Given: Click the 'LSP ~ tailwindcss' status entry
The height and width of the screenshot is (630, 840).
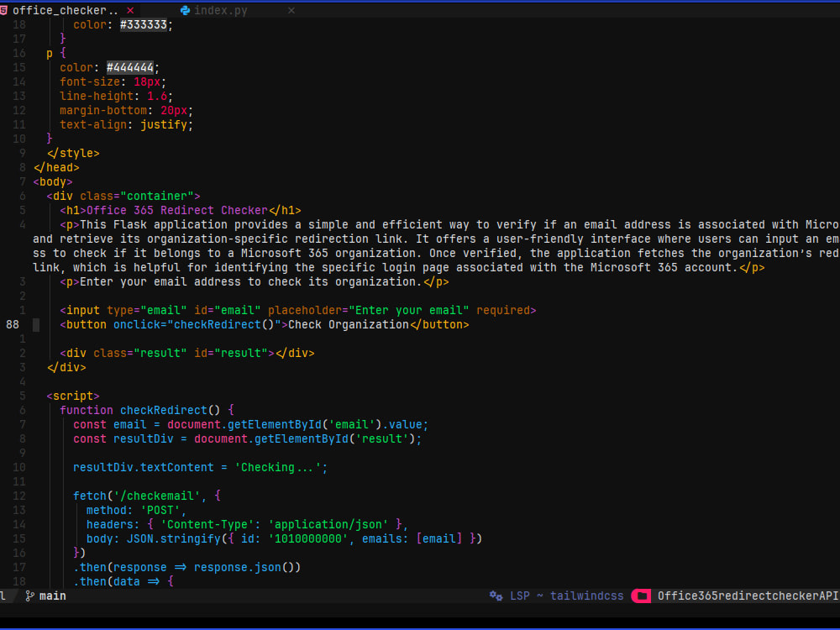Looking at the screenshot, I should (x=567, y=596).
